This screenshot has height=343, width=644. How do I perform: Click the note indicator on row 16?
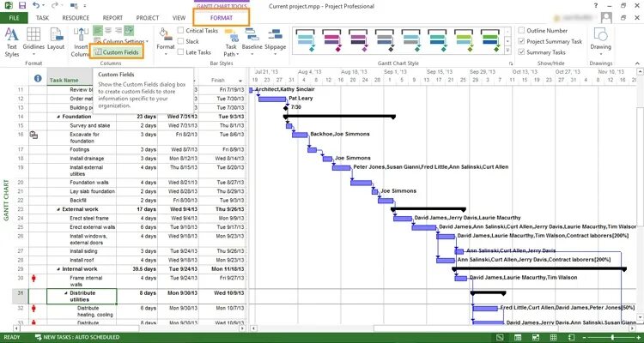coord(34,135)
